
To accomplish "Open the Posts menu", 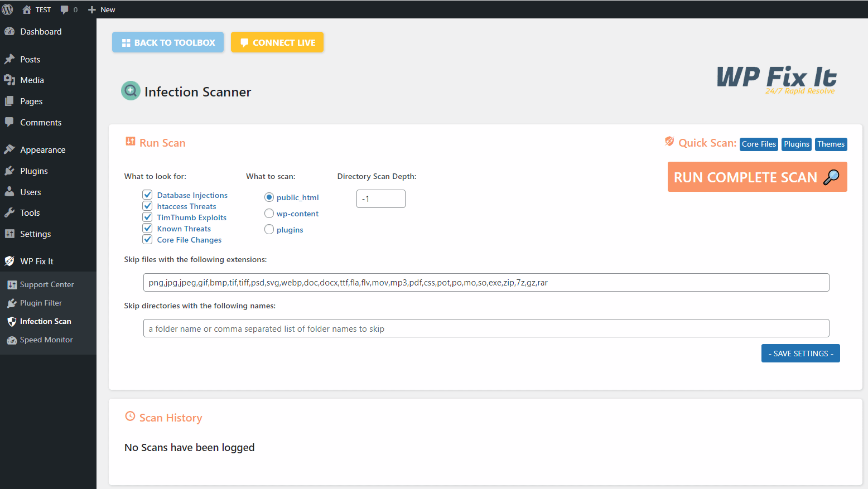I will [48, 59].
